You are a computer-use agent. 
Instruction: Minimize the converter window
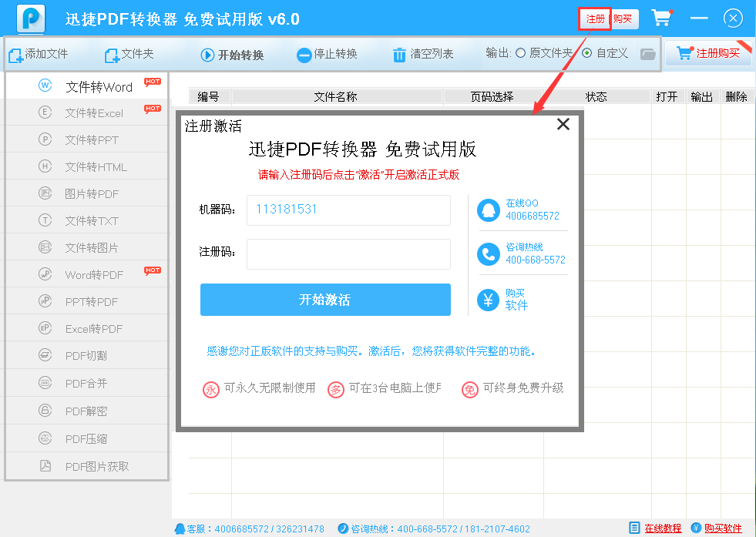699,18
